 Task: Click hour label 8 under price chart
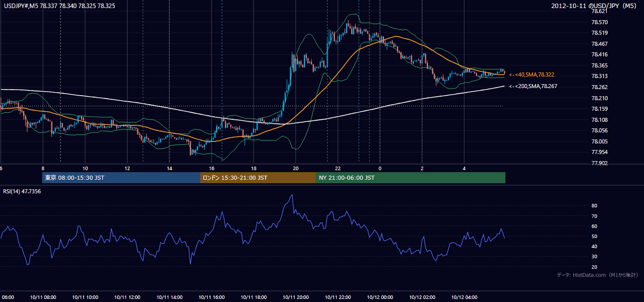pos(43,169)
